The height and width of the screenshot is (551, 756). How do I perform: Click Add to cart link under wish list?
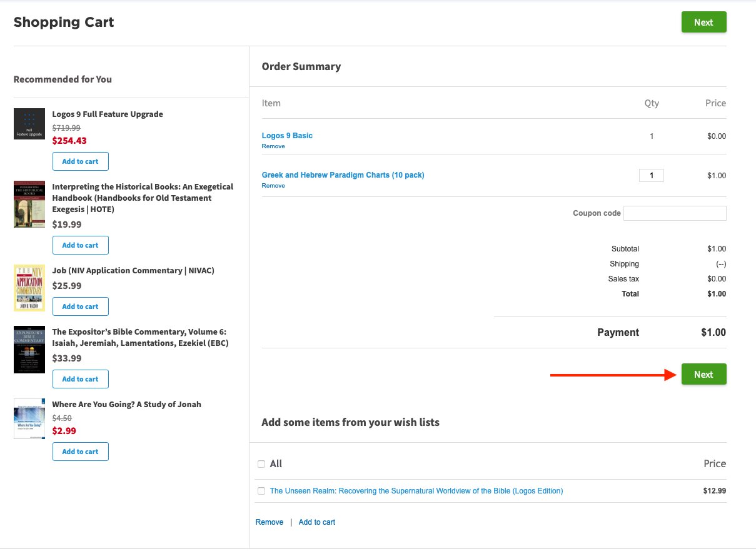click(317, 522)
